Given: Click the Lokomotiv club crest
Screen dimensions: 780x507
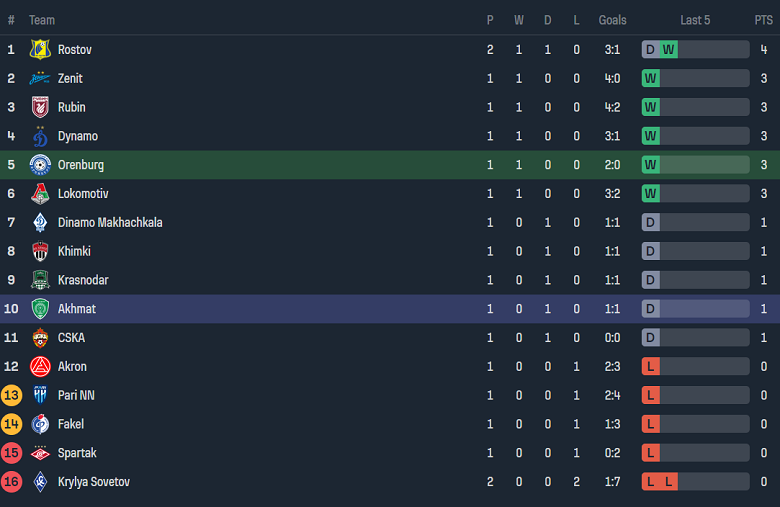Looking at the screenshot, I should tap(40, 194).
